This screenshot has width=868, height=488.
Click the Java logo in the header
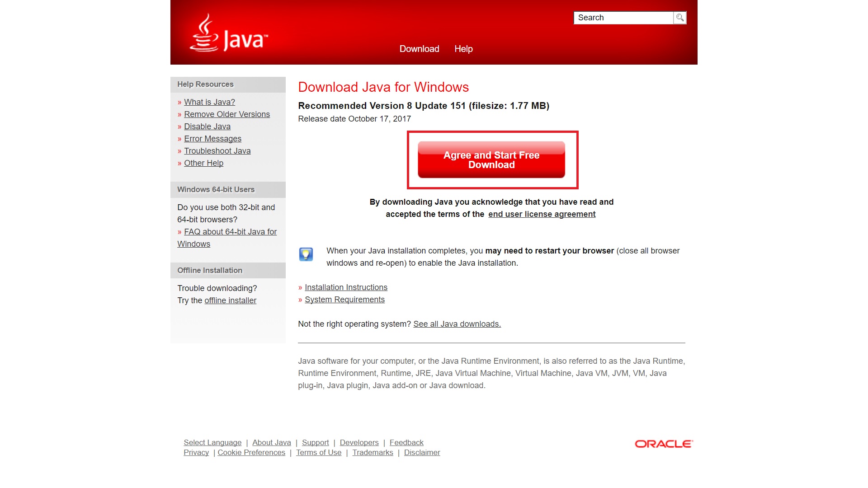[x=229, y=33]
